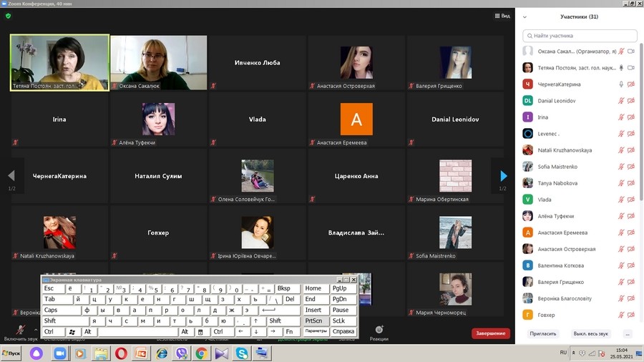
Task: Open the three-dots more options in participants panel
Action: (628, 333)
